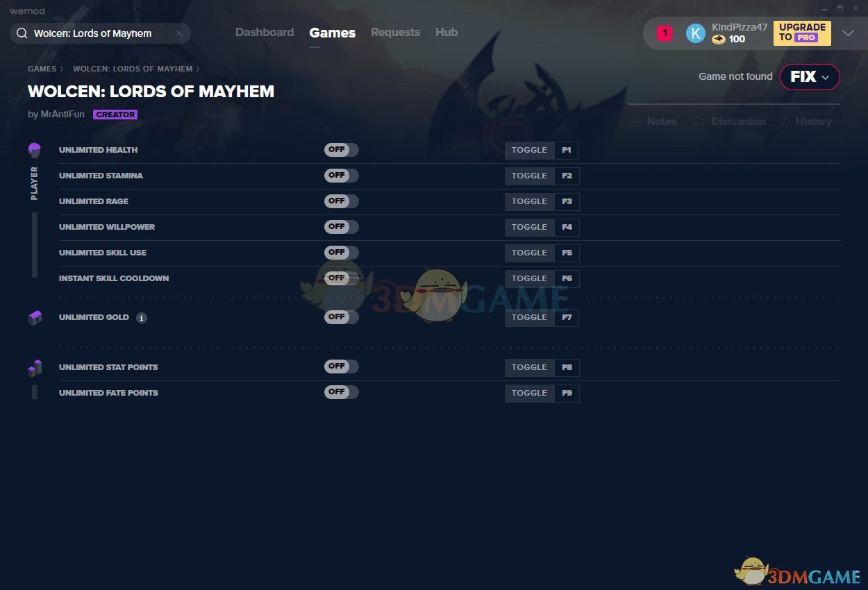The width and height of the screenshot is (868, 590).
Task: Click the Player category helmet icon
Action: [x=34, y=150]
